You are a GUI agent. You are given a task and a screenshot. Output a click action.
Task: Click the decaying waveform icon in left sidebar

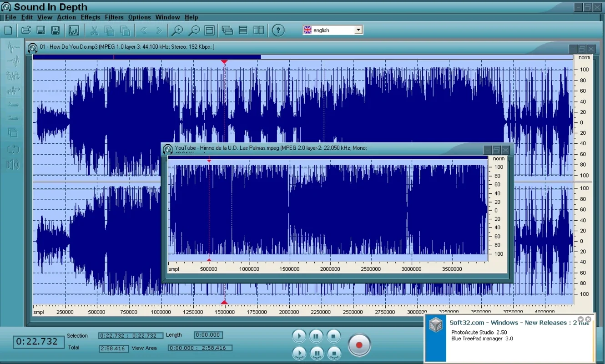(x=13, y=46)
